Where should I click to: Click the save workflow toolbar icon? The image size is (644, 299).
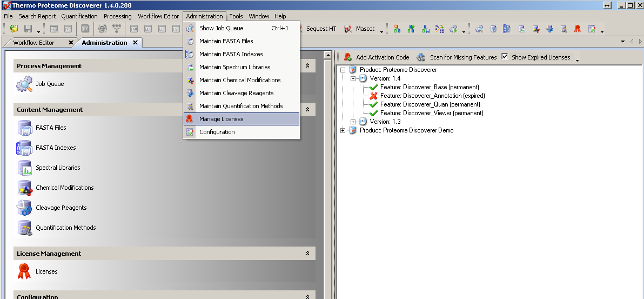point(426,29)
